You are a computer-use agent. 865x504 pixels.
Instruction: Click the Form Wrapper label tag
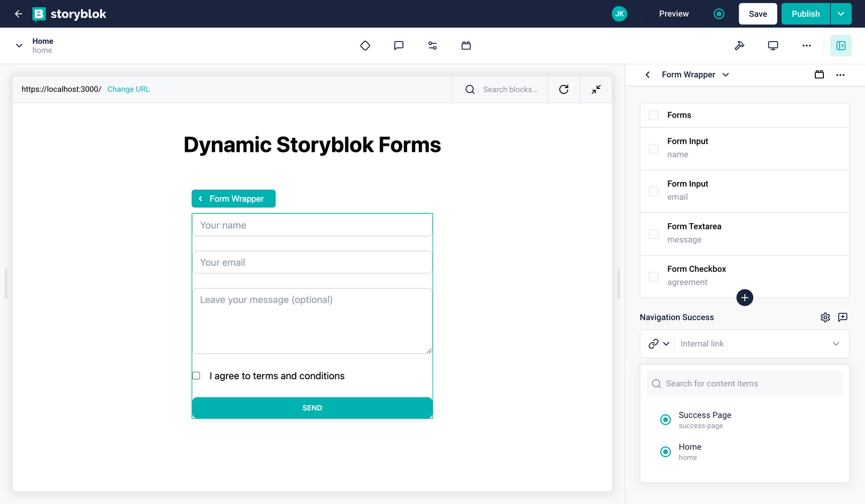point(234,199)
